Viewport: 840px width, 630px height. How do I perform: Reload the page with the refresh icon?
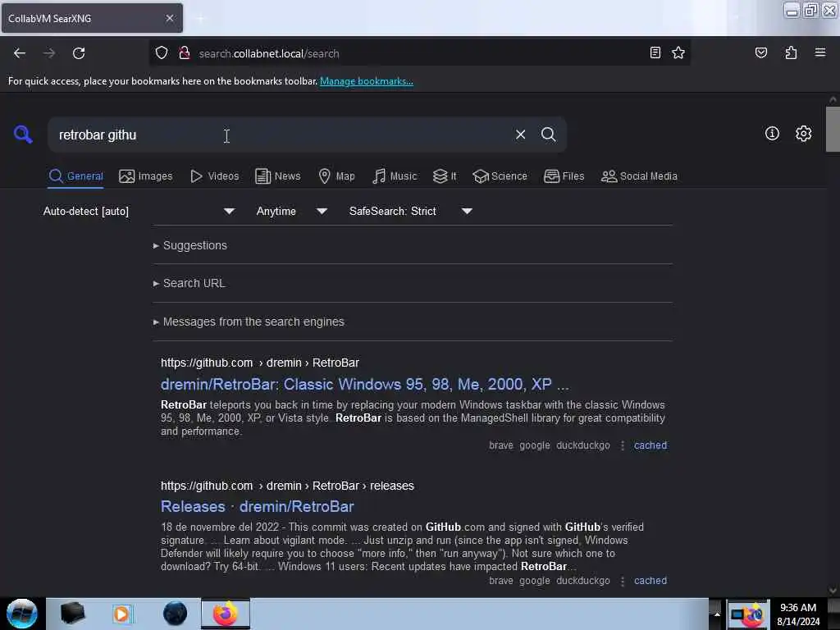(79, 53)
